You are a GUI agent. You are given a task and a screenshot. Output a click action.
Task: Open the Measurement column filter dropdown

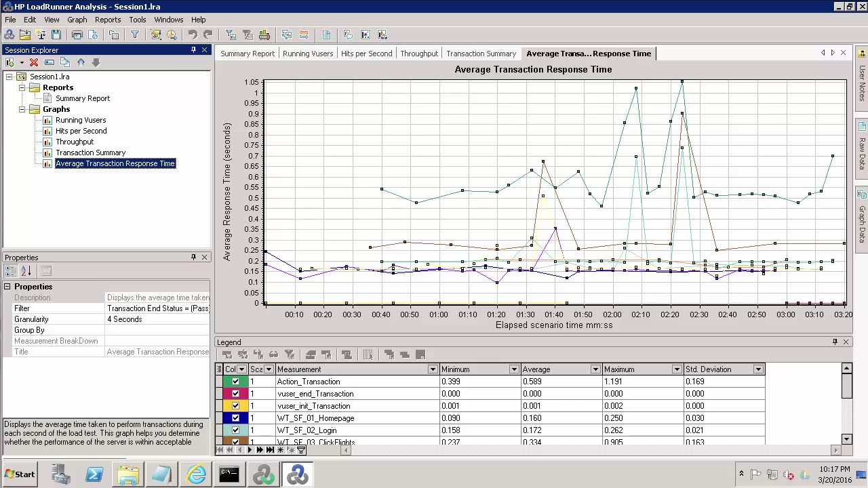tap(433, 369)
